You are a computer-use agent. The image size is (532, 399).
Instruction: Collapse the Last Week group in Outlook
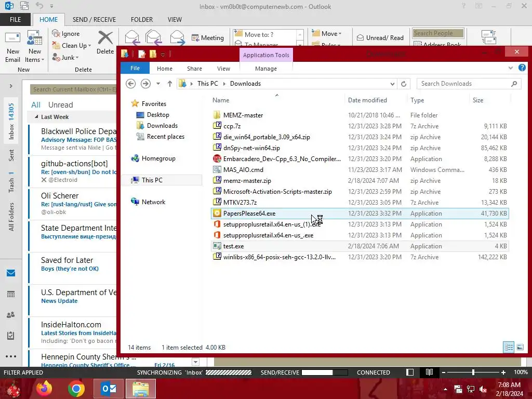(37, 117)
